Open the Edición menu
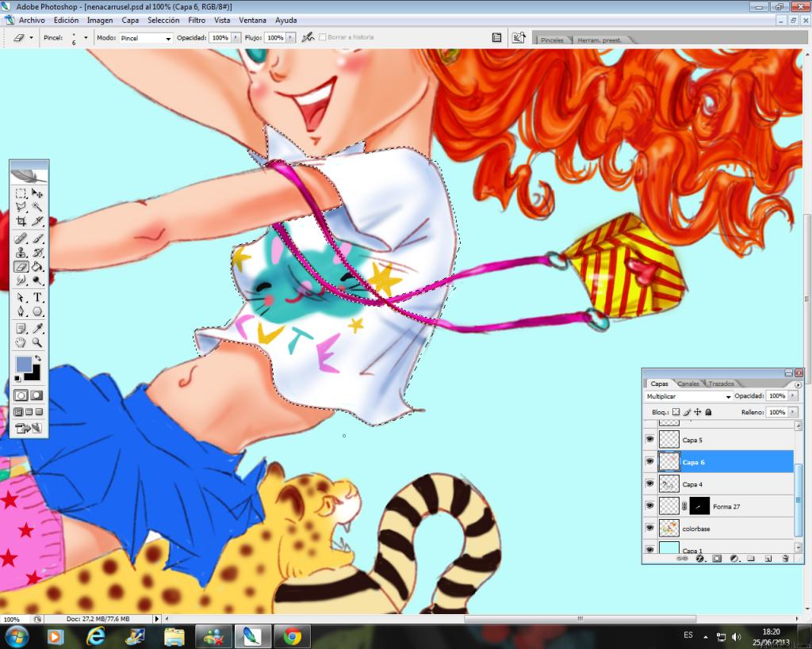This screenshot has height=649, width=812. (x=67, y=20)
